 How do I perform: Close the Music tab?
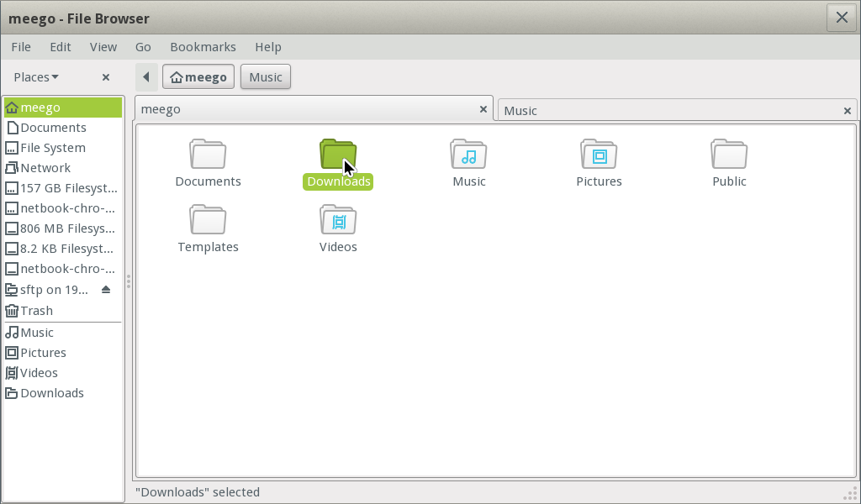point(848,111)
